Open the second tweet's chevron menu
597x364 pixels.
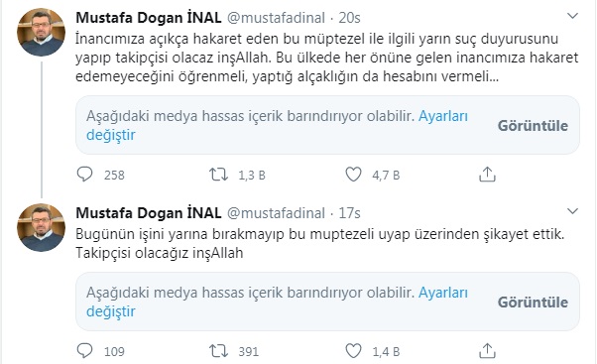572,211
